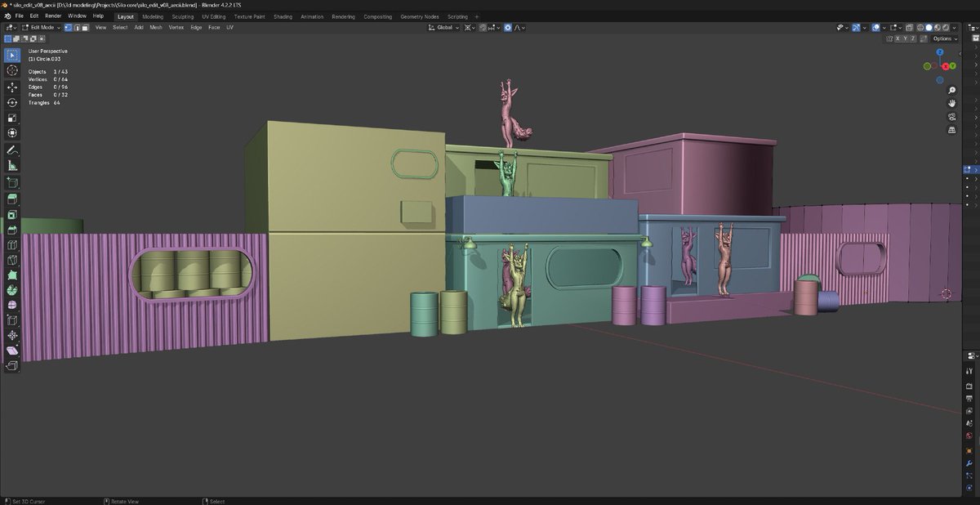Toggle X-ray display
The height and width of the screenshot is (505, 980).
point(910,28)
